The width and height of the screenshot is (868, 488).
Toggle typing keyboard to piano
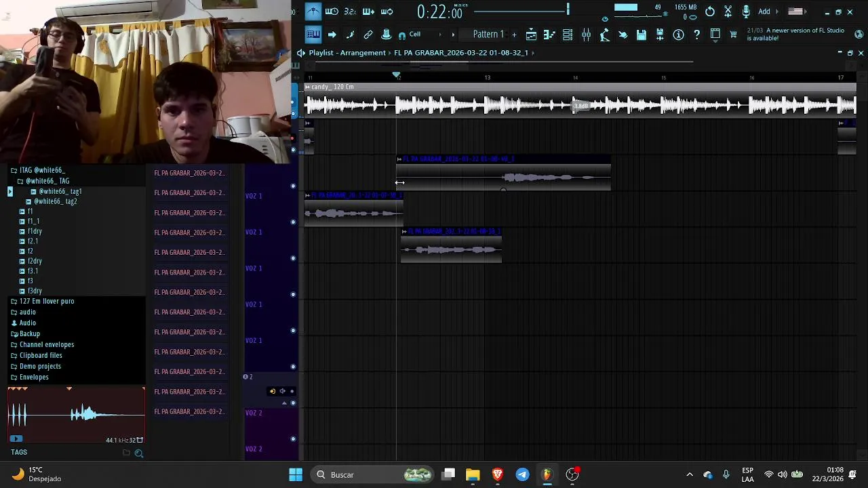point(313,35)
